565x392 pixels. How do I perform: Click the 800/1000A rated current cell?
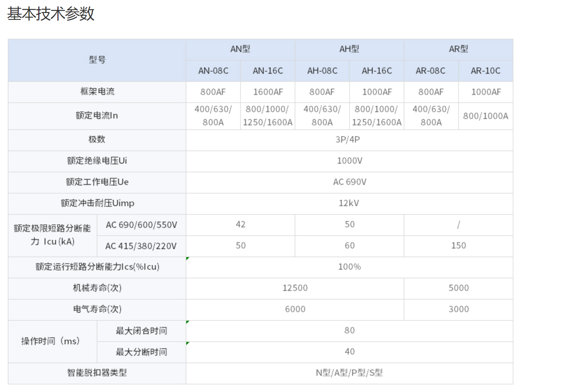(485, 116)
